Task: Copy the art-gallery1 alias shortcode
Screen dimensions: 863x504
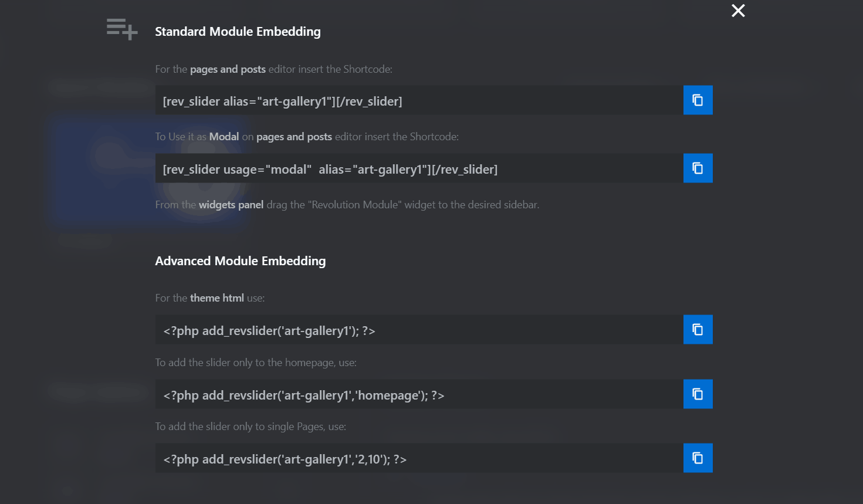Action: point(698,100)
